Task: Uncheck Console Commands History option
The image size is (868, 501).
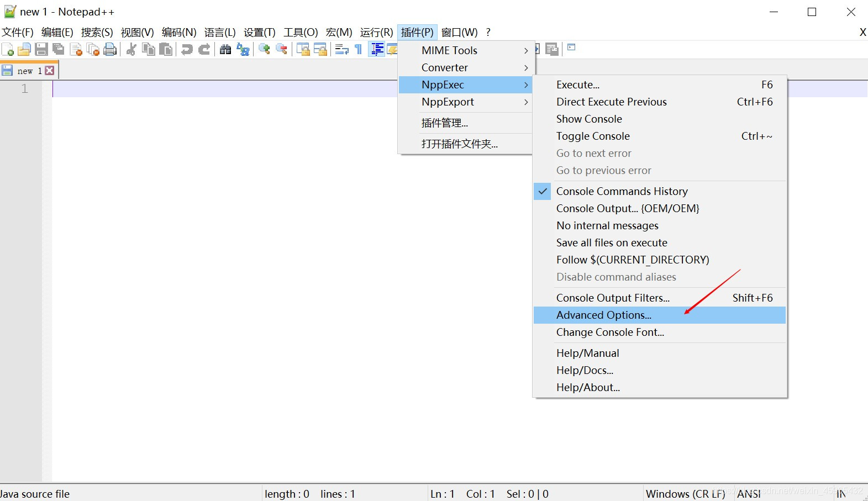Action: 660,191
